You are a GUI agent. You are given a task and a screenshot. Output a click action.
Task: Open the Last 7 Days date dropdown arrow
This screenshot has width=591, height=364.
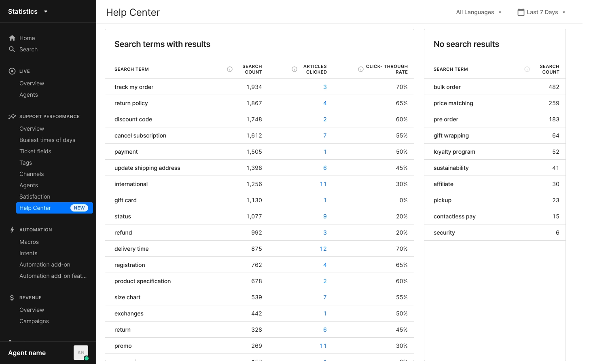pos(564,12)
